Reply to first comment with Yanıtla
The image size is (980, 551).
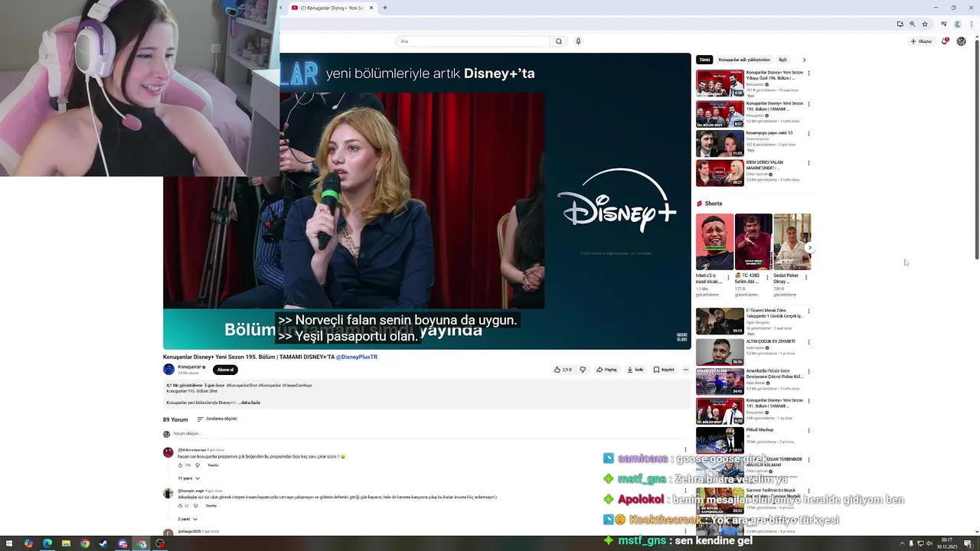point(213,465)
